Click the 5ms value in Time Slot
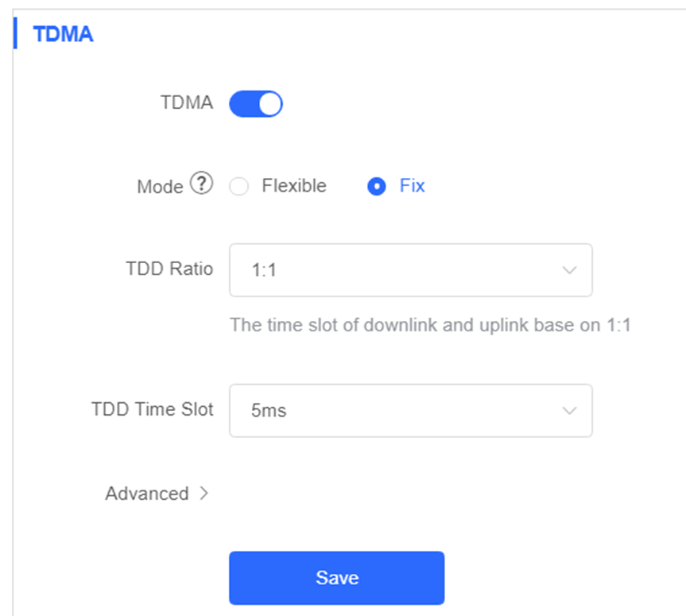This screenshot has width=686, height=616. point(269,411)
